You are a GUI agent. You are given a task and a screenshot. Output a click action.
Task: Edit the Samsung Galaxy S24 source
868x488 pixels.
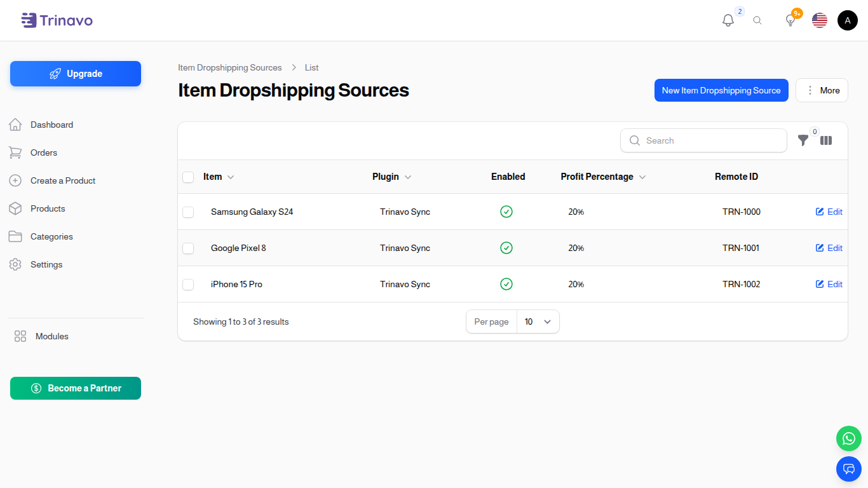click(x=829, y=212)
